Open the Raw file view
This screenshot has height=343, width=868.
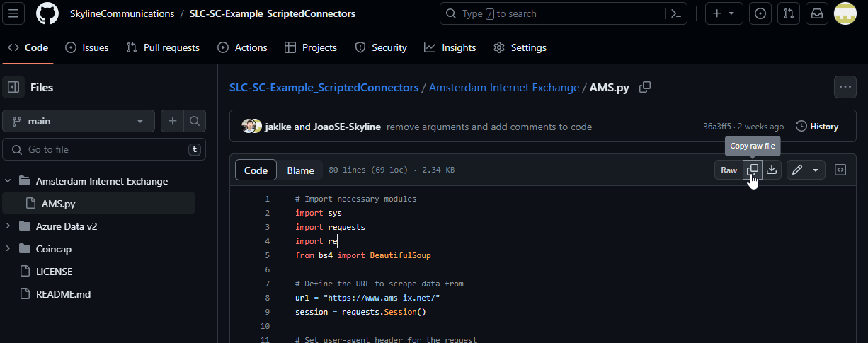pyautogui.click(x=729, y=170)
